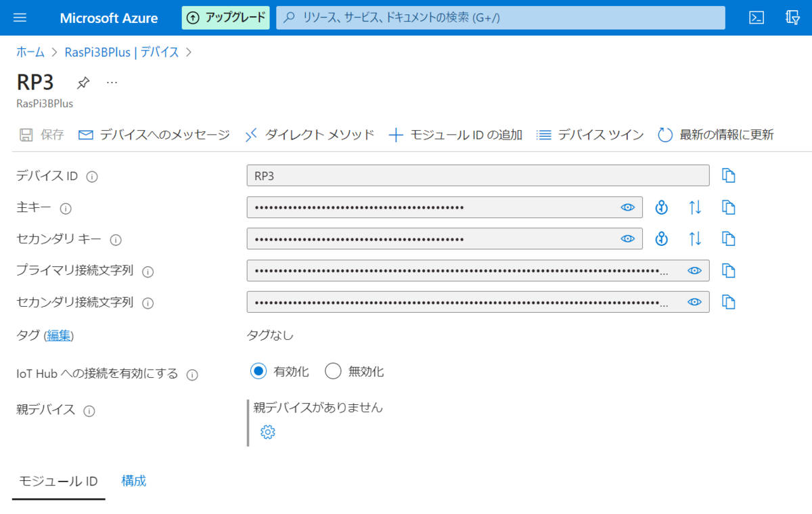The height and width of the screenshot is (514, 812).
Task: Click the セカンダリ キー masked field
Action: coord(445,238)
